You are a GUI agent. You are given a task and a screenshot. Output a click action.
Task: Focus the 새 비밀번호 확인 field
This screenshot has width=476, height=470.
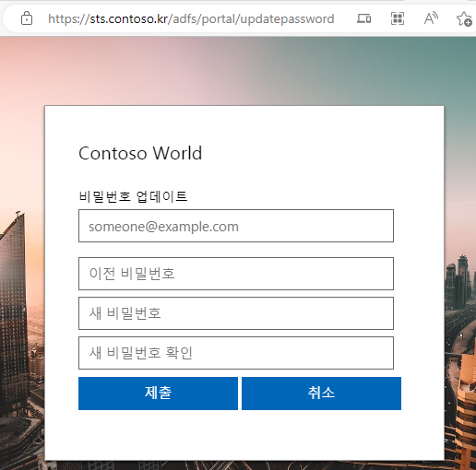[x=236, y=353]
